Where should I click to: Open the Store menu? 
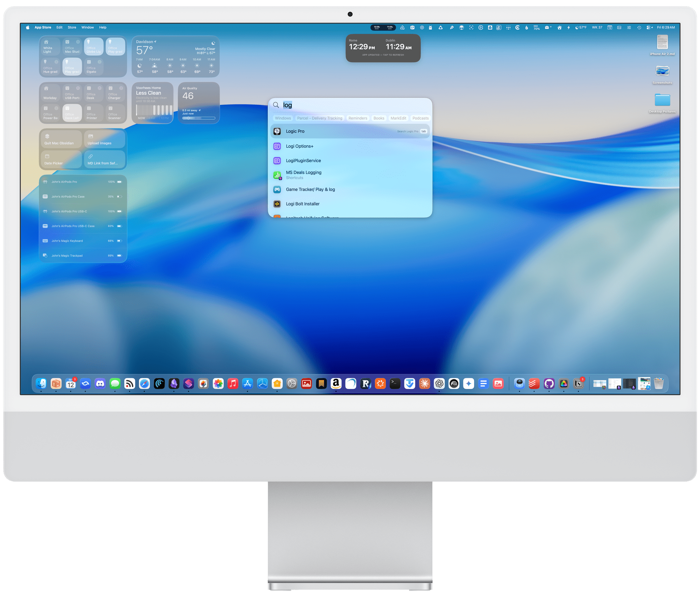72,27
